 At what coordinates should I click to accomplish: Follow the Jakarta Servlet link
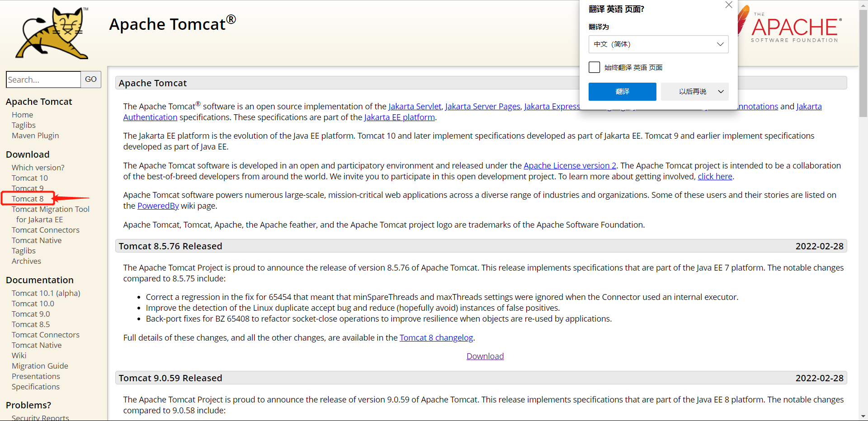point(415,107)
